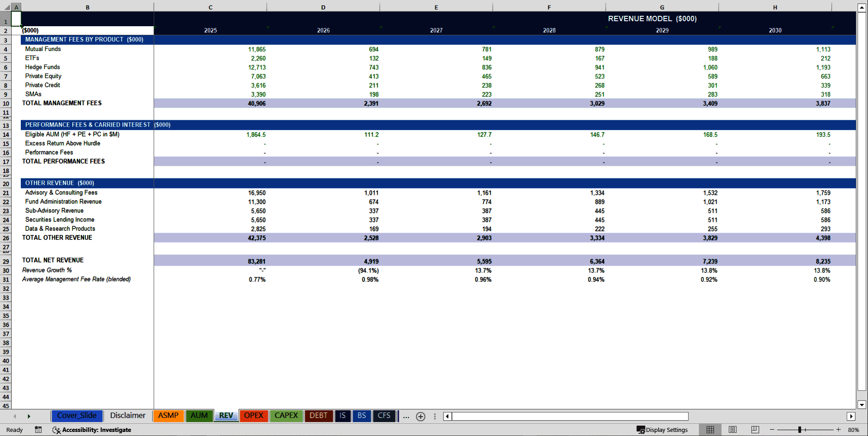Open the ASMP worksheet tab
This screenshot has width=868, height=436.
[168, 416]
